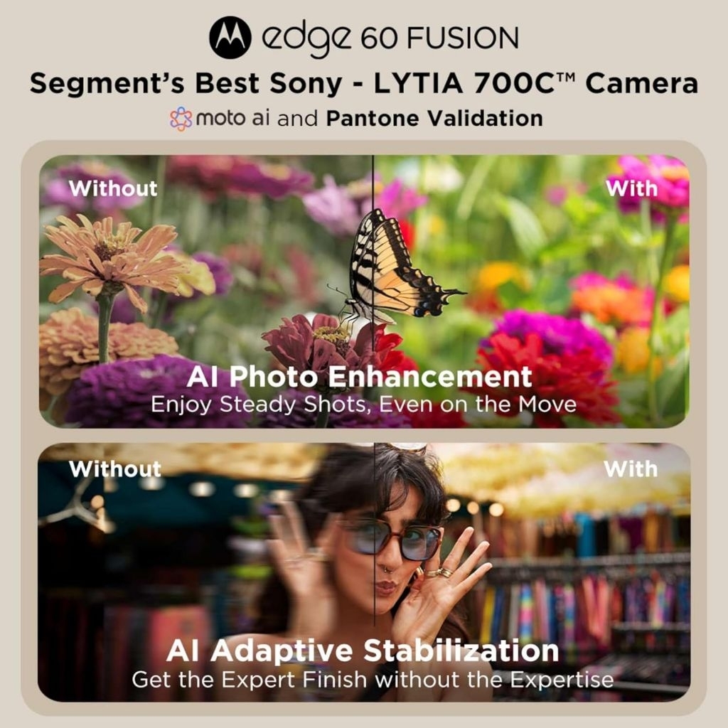Click the moto ai wordmark
The height and width of the screenshot is (728, 728).
(x=232, y=119)
